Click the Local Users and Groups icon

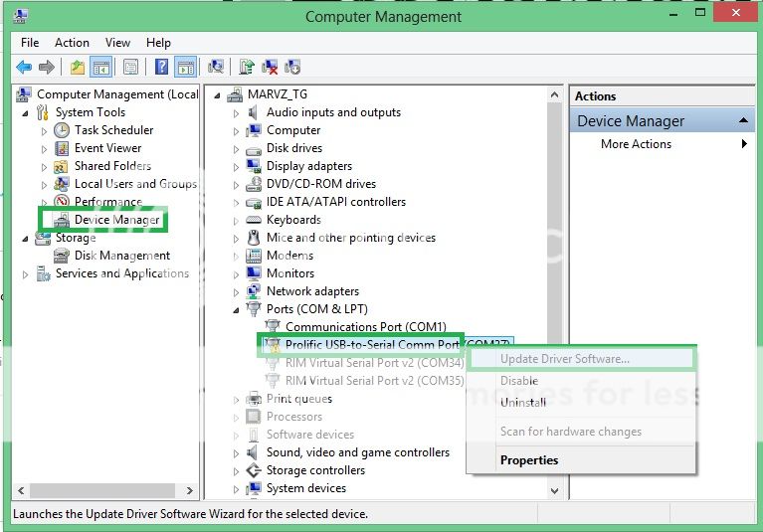[62, 184]
